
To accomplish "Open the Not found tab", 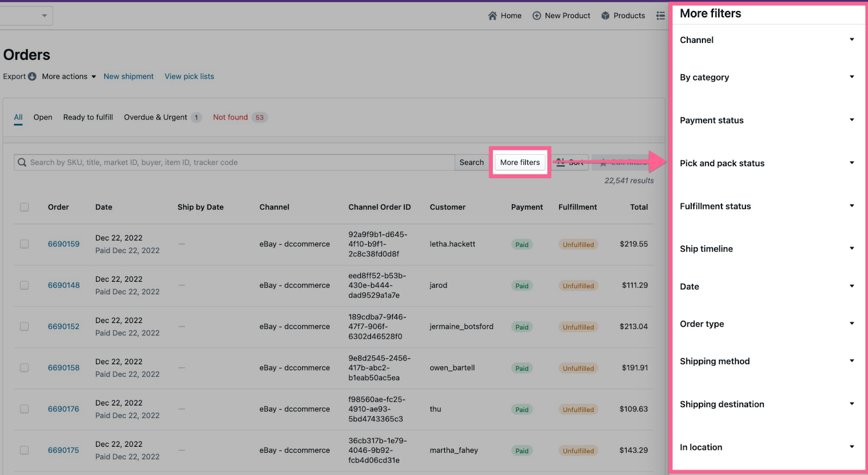I will (x=231, y=117).
